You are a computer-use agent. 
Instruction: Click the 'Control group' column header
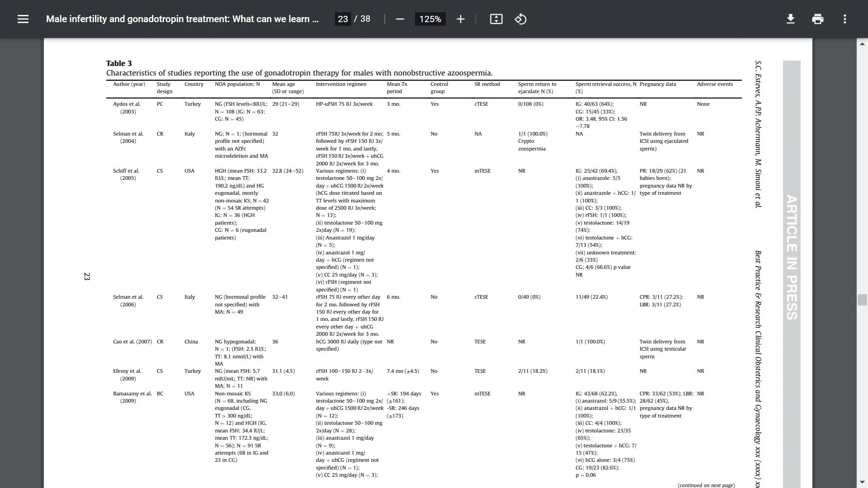(439, 88)
